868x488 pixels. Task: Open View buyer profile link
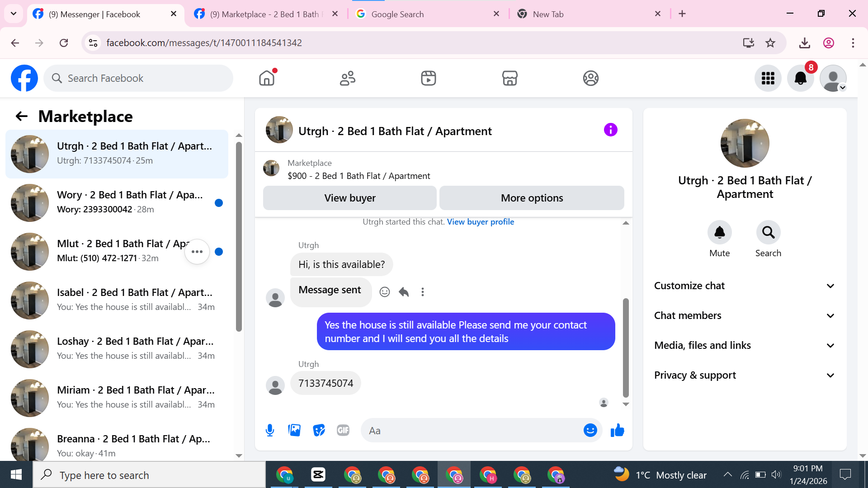pos(480,222)
